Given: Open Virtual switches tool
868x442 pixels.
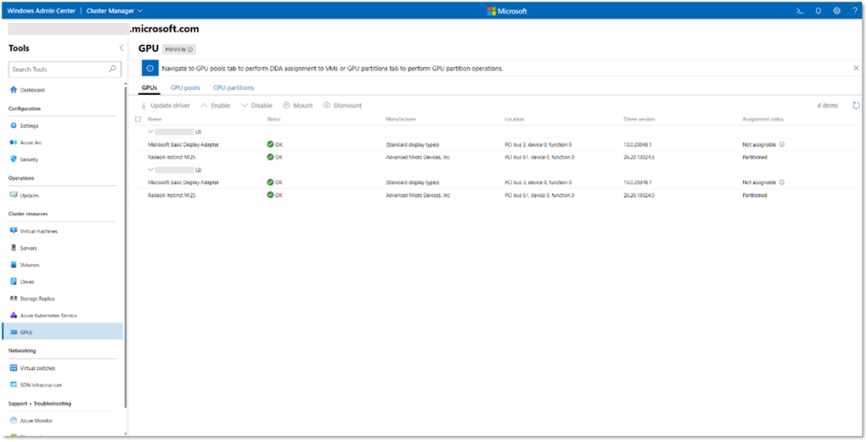Looking at the screenshot, I should coord(37,368).
